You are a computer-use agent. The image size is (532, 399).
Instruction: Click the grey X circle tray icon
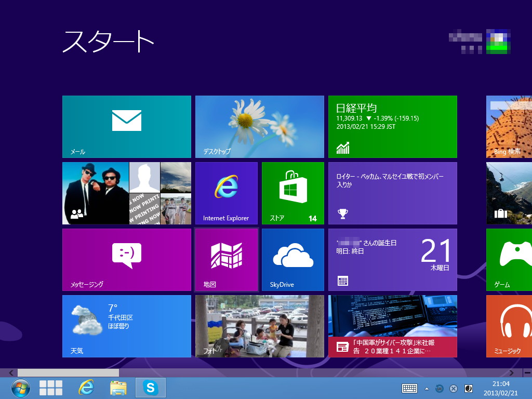(454, 389)
